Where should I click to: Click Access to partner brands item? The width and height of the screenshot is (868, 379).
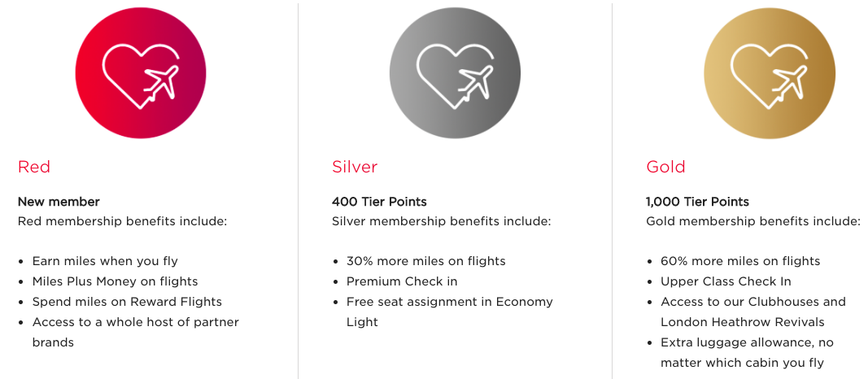[136, 332]
